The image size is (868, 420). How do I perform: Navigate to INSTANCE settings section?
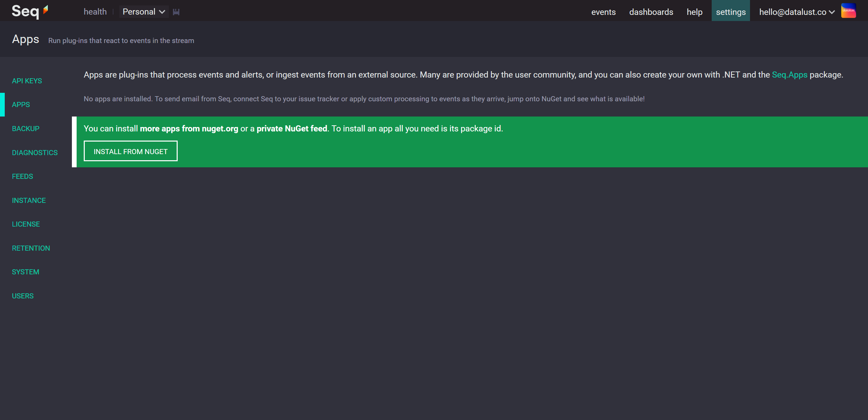pos(29,200)
